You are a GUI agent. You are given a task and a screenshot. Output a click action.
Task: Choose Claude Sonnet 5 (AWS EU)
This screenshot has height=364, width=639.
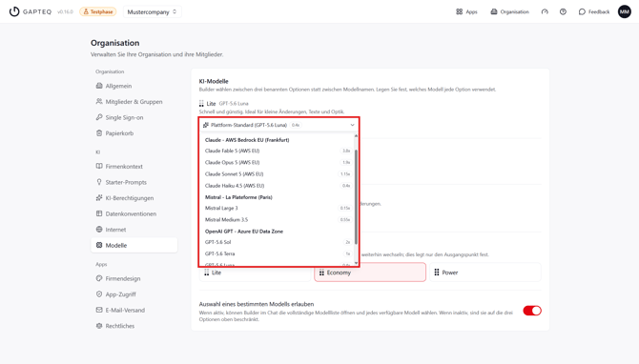pos(278,173)
